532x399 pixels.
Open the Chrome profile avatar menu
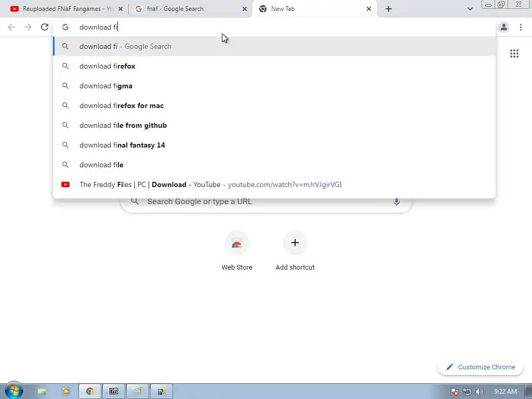[504, 27]
